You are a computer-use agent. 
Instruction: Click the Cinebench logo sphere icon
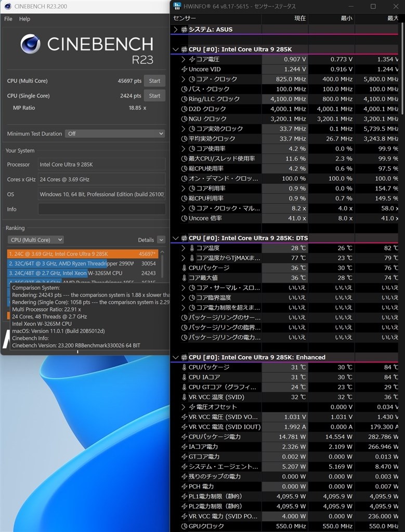click(31, 44)
